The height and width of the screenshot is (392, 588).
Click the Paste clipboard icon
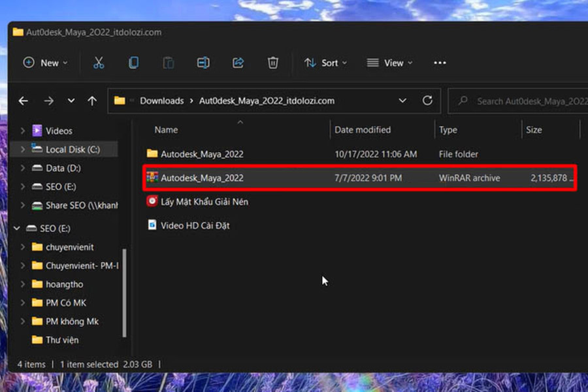tap(169, 63)
